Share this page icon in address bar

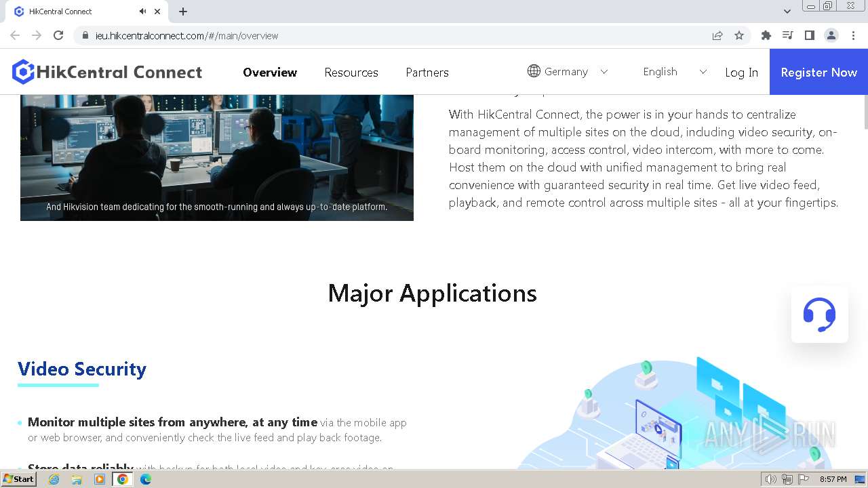point(717,35)
